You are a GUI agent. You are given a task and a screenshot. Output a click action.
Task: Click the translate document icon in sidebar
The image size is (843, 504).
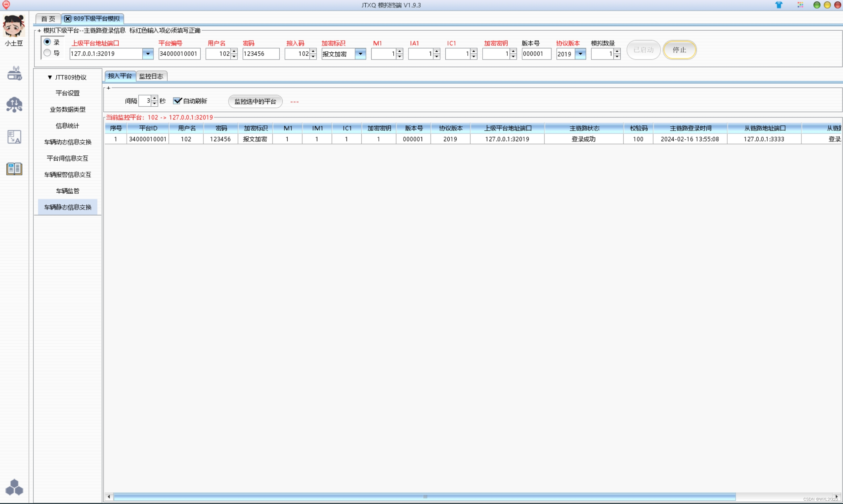[x=14, y=137]
